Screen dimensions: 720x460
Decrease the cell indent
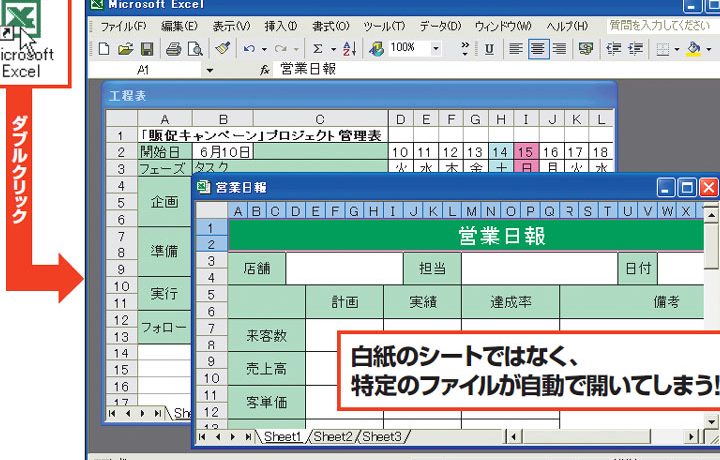pyautogui.click(x=613, y=49)
